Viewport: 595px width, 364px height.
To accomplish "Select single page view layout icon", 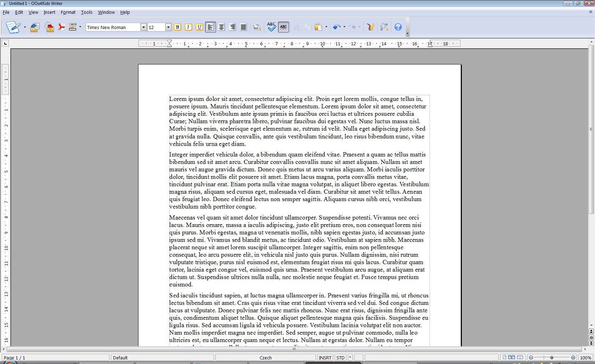I will click(x=504, y=358).
